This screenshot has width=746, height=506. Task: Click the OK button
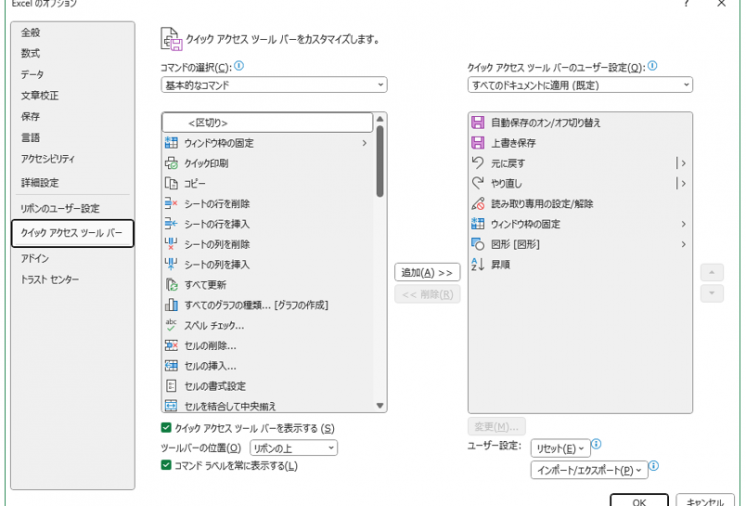(x=639, y=501)
